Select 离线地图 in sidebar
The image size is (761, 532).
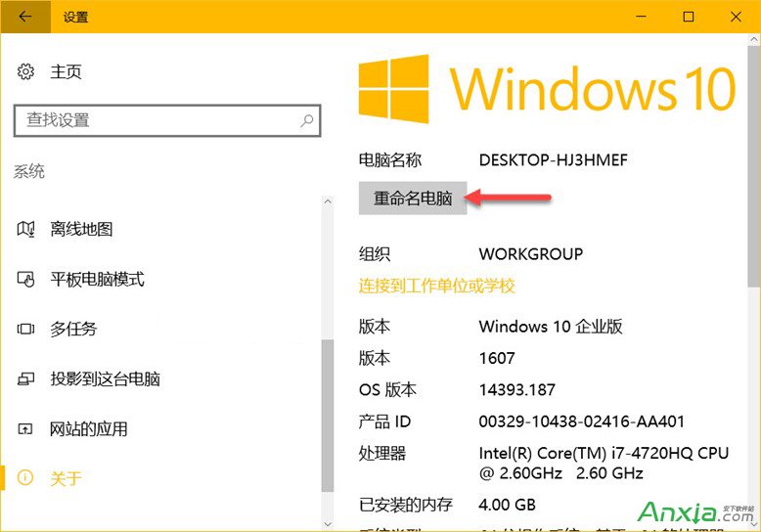pos(81,229)
